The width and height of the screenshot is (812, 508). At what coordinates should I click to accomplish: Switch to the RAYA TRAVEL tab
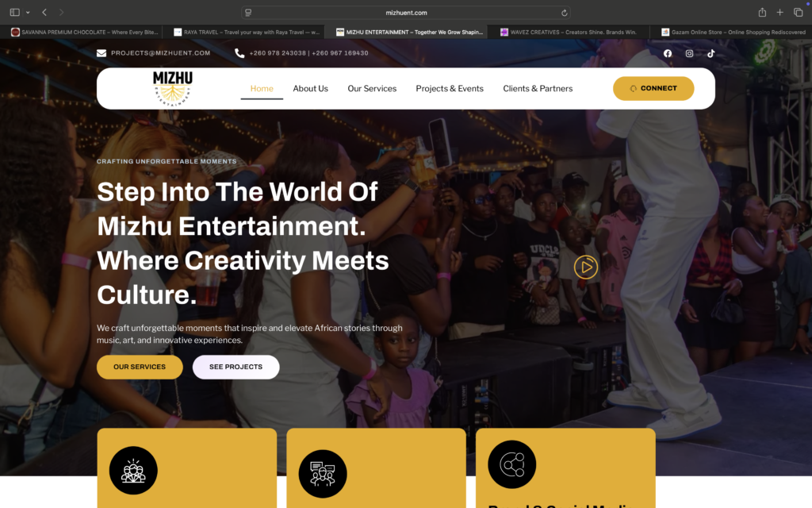[x=246, y=32]
